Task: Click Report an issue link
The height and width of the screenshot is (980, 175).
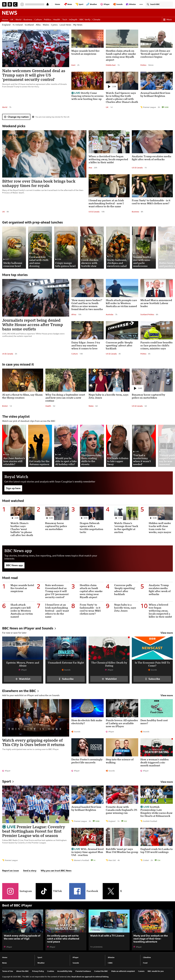Action: coord(10,870)
